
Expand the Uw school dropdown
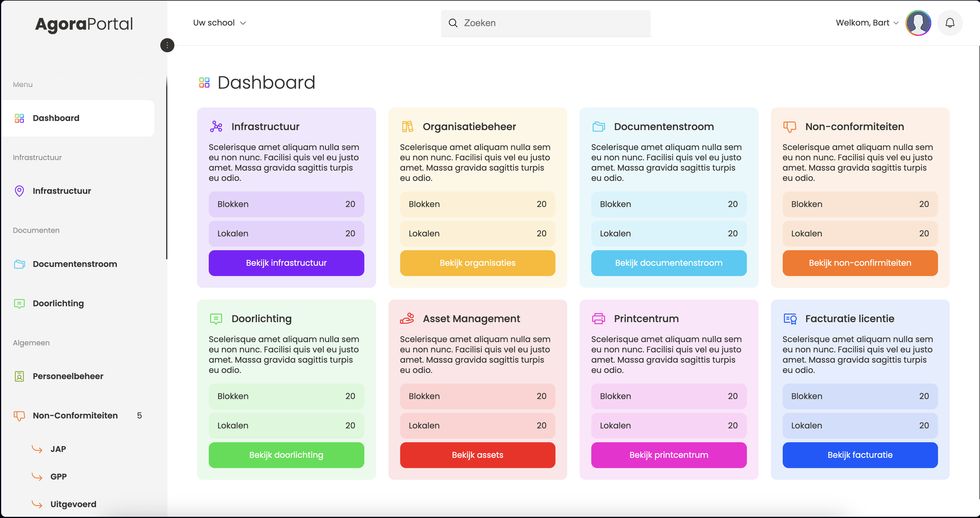click(x=220, y=23)
